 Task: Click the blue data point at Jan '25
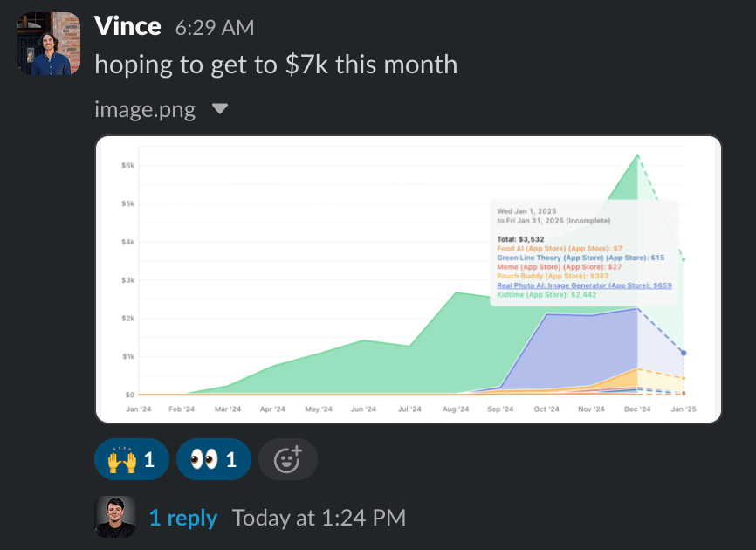pos(684,353)
